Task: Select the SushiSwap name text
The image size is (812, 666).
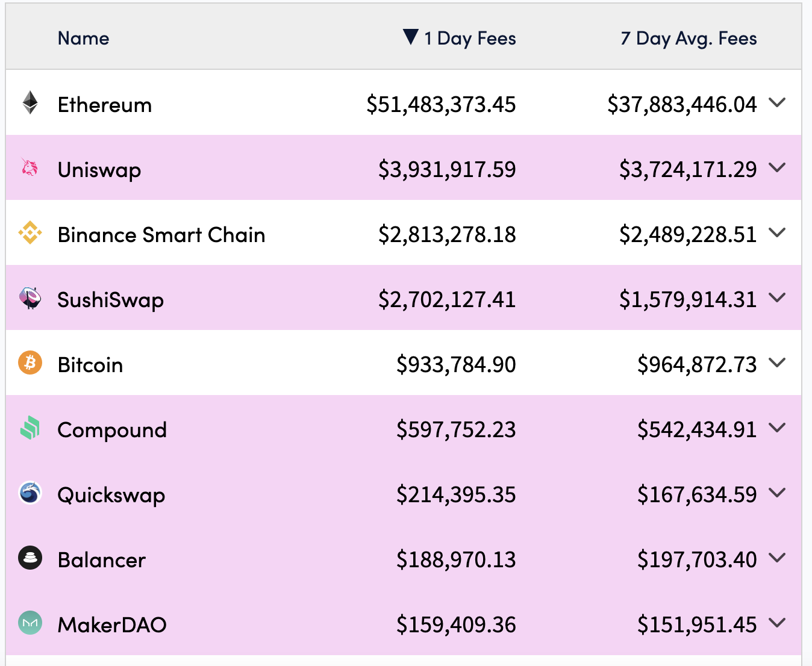Action: (x=111, y=300)
